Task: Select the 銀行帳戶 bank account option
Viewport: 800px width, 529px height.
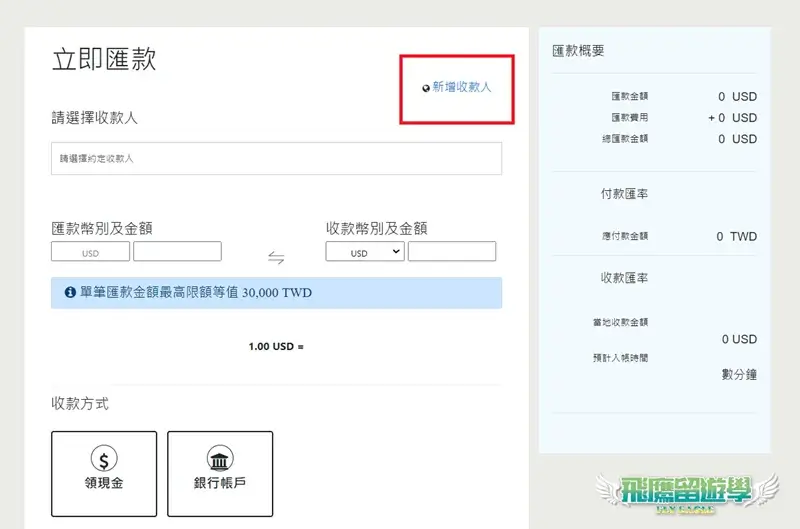Action: point(220,474)
